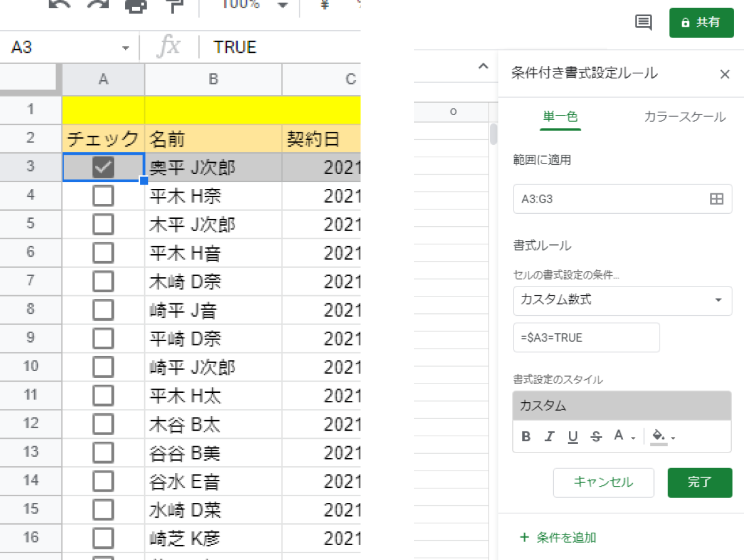Check the checkbox next to 木崎 D奈

(102, 281)
